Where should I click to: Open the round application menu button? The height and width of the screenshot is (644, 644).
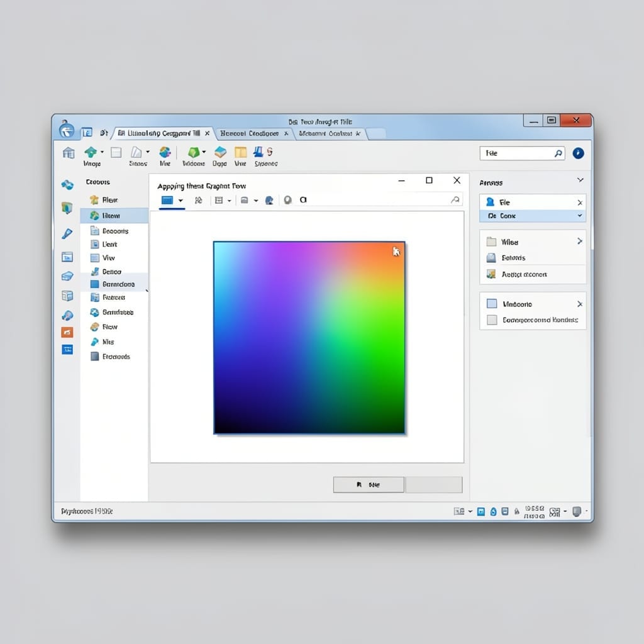(x=67, y=130)
